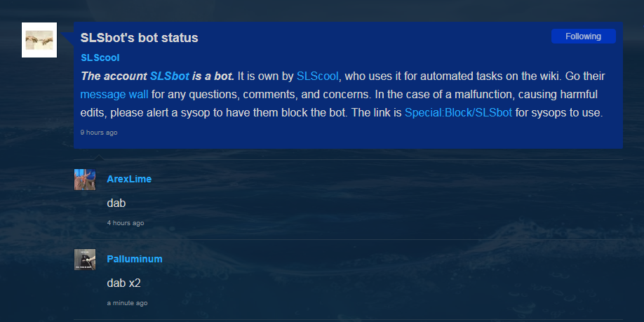
Task: Toggle the Following button
Action: [583, 36]
